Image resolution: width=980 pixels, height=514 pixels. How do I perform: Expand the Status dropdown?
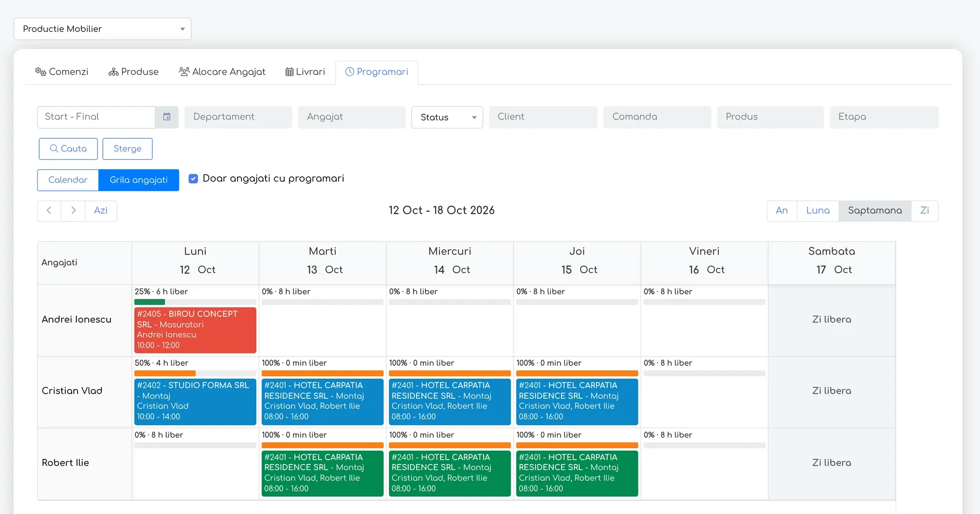coord(447,117)
